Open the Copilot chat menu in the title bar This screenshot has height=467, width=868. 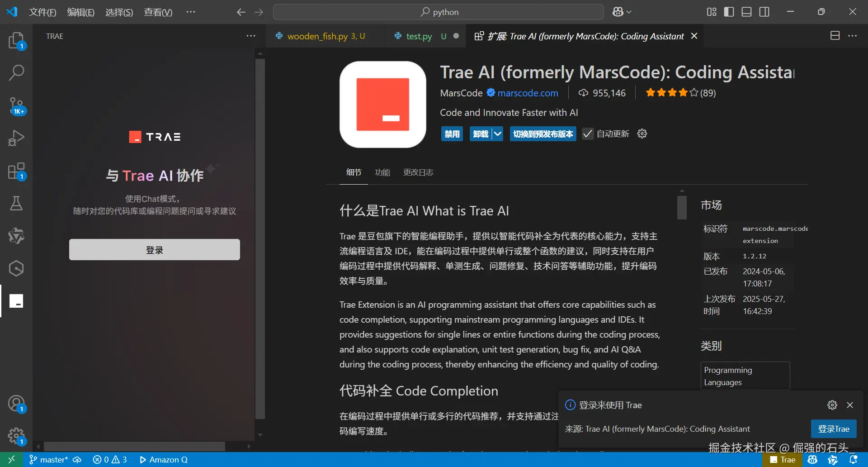click(x=622, y=12)
